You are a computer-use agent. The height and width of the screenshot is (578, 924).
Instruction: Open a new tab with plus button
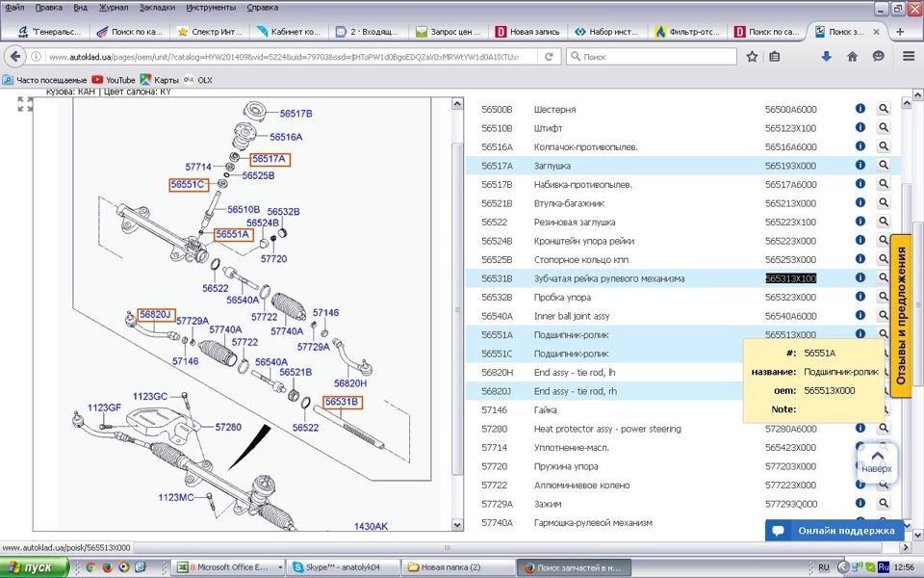click(900, 31)
